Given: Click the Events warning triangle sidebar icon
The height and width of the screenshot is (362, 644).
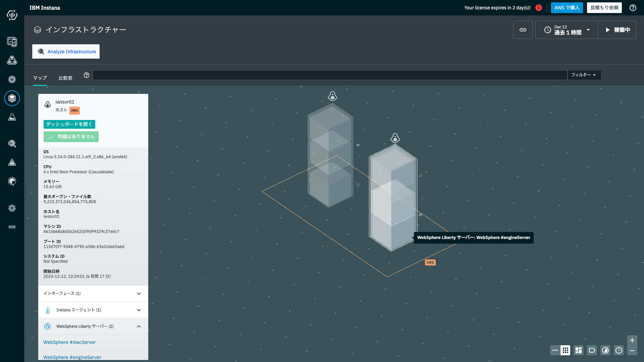Looking at the screenshot, I should [12, 163].
